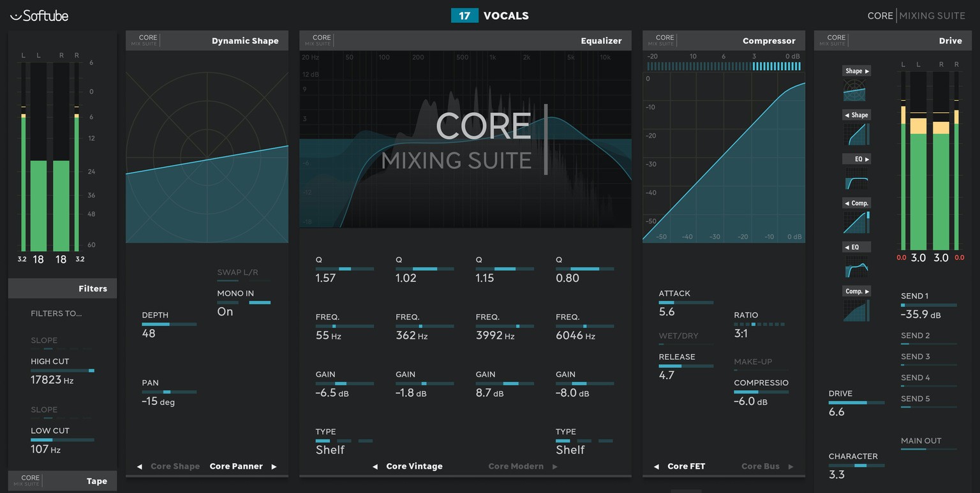
Task: Open the ◀ EQ routing button
Action: pos(857,247)
